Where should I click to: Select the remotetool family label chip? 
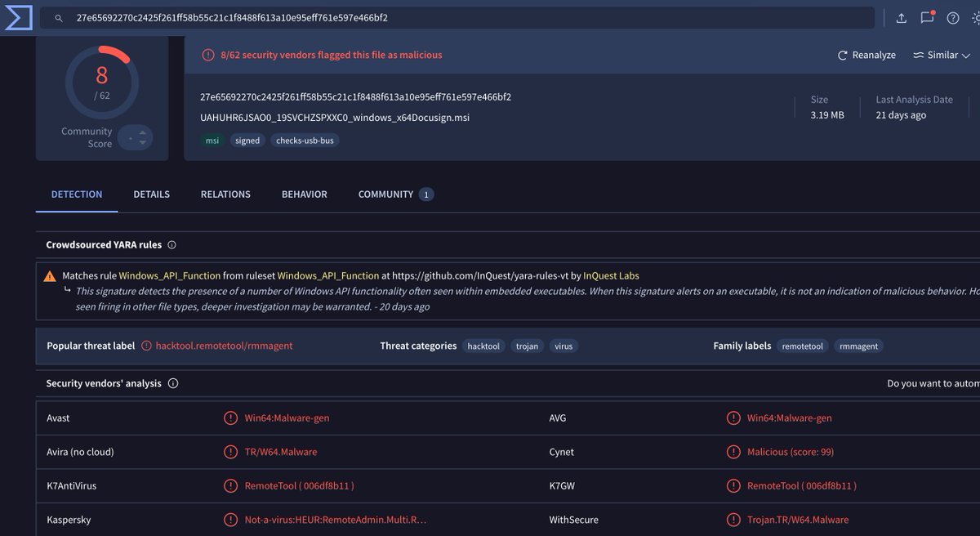[x=803, y=346]
